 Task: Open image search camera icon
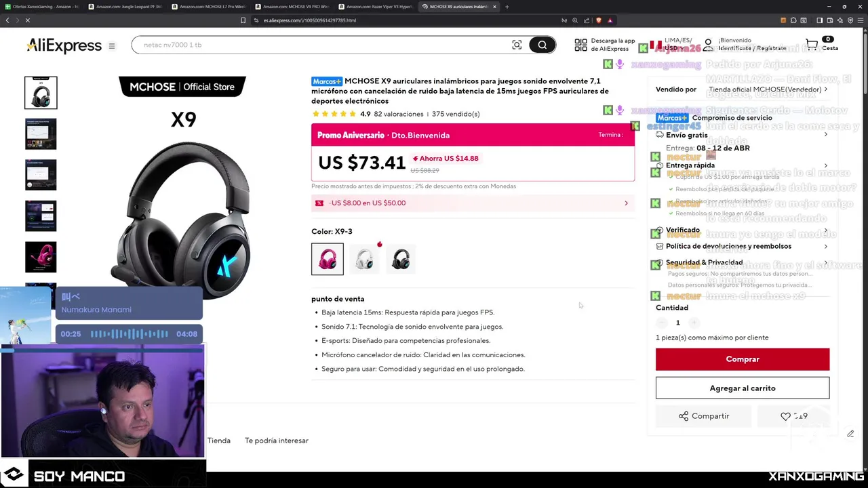517,45
